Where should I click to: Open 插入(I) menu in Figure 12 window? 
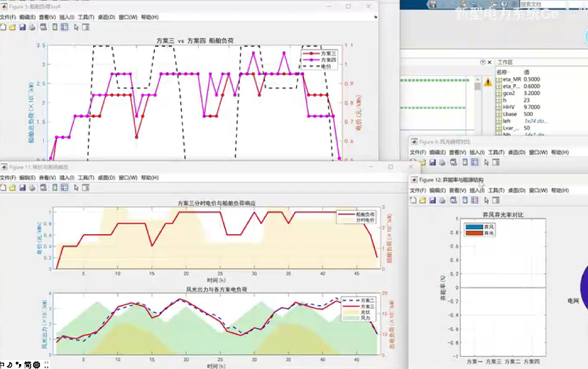(477, 190)
